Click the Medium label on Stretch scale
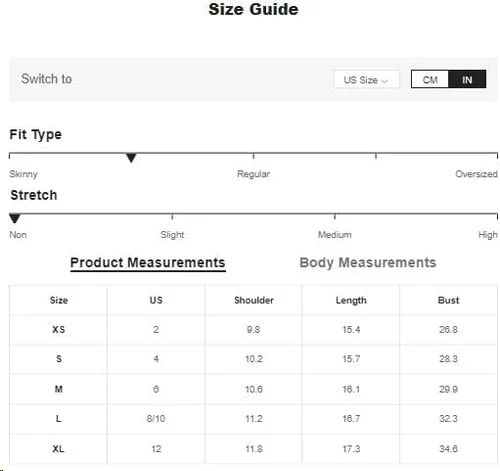The image size is (500, 471). [334, 235]
